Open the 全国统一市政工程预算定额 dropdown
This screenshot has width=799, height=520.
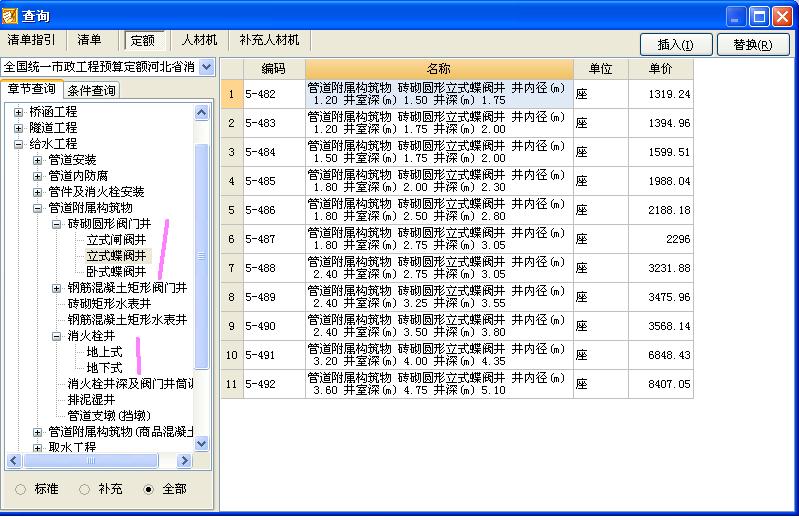pyautogui.click(x=206, y=67)
